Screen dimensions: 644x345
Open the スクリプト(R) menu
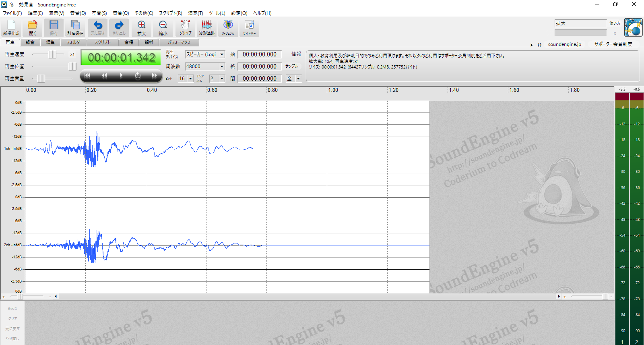(170, 13)
